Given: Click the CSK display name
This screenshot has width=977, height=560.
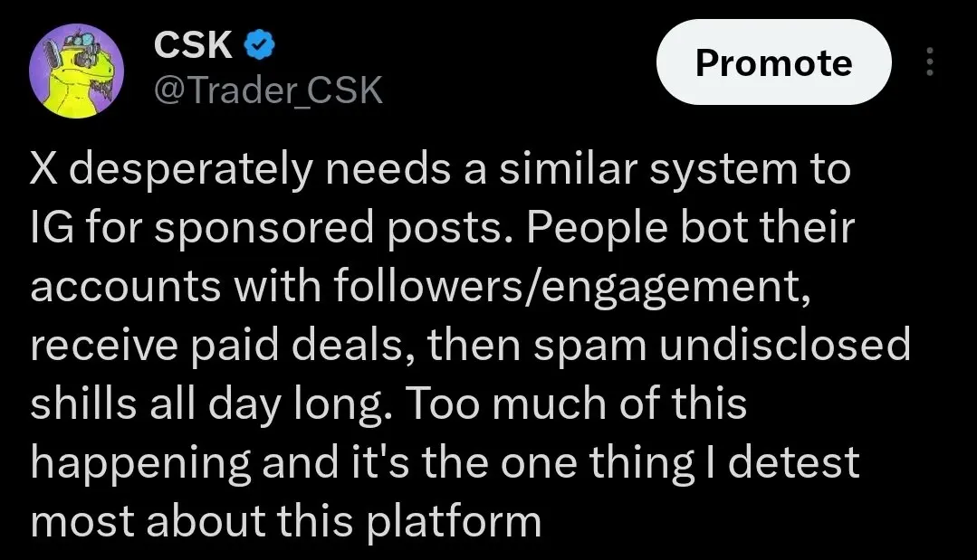Looking at the screenshot, I should point(193,45).
